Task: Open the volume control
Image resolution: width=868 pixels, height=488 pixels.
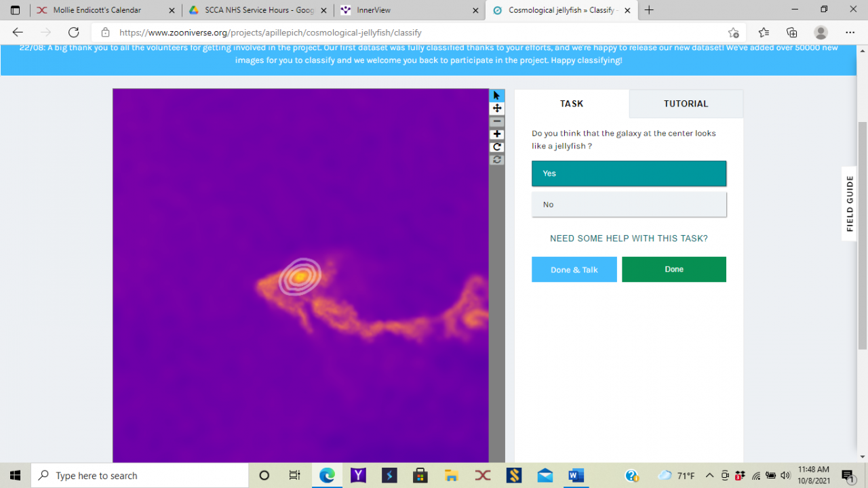Action: pyautogui.click(x=786, y=475)
